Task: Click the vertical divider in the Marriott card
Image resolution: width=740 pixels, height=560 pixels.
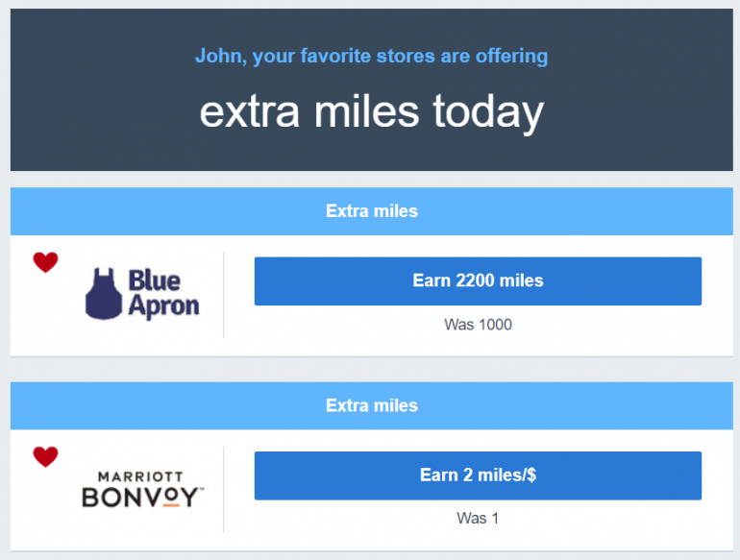Action: 223,489
